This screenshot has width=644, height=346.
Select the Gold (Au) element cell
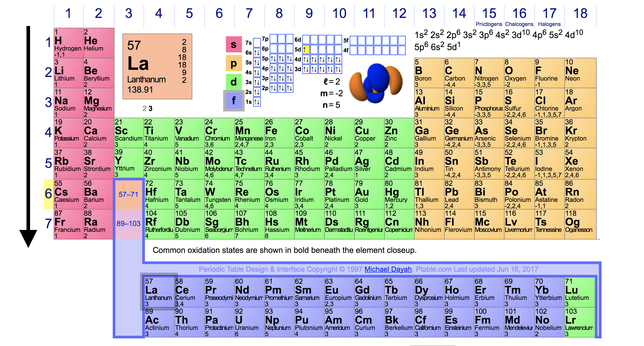[x=369, y=194]
